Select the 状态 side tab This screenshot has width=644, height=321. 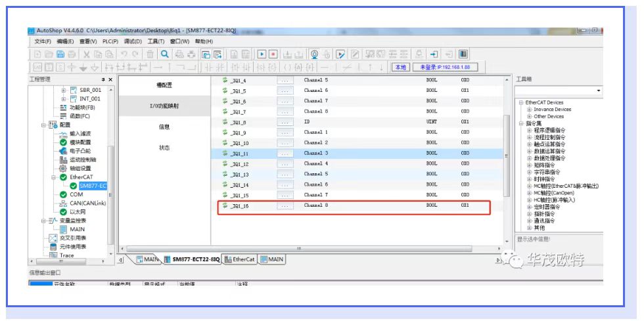(164, 148)
